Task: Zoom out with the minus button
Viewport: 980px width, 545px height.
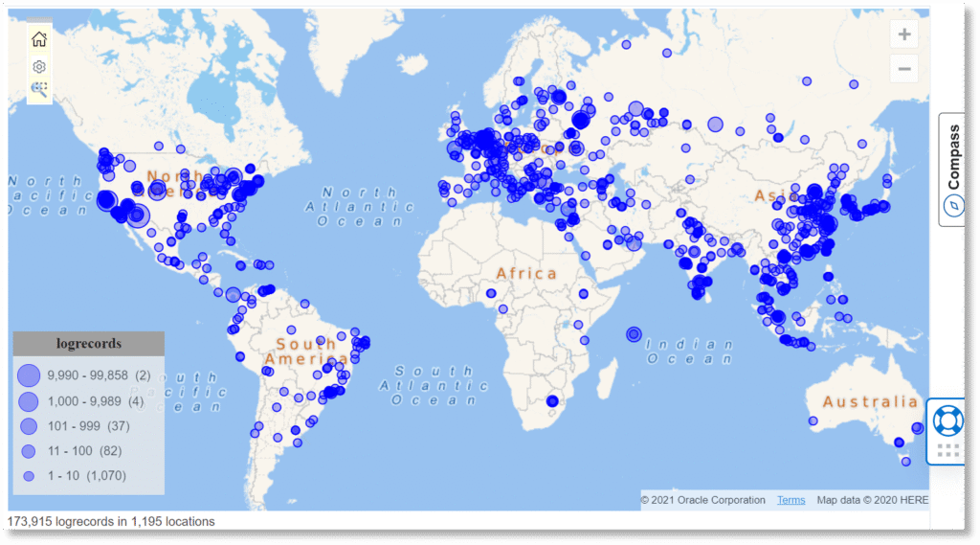Action: click(x=903, y=68)
